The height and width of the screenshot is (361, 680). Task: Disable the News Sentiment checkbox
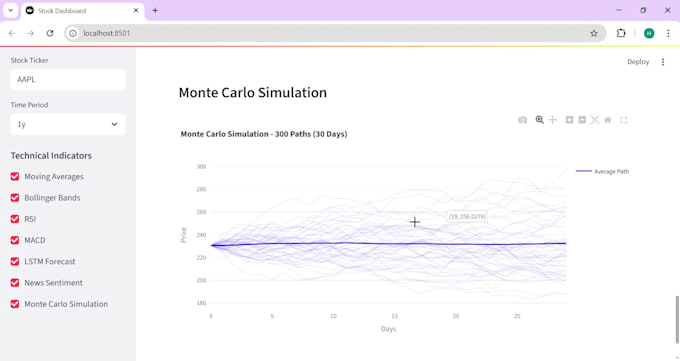point(15,282)
